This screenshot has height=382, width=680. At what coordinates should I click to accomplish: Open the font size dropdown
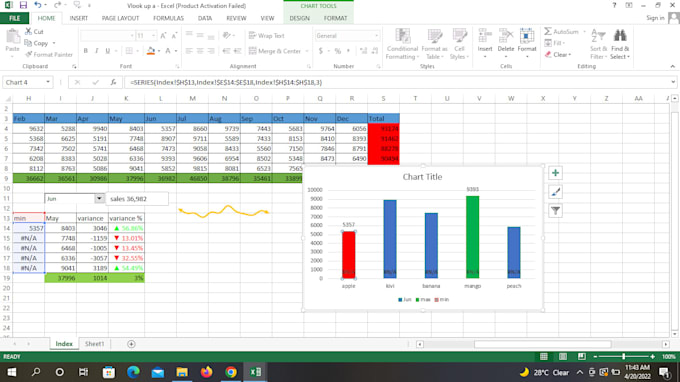153,36
